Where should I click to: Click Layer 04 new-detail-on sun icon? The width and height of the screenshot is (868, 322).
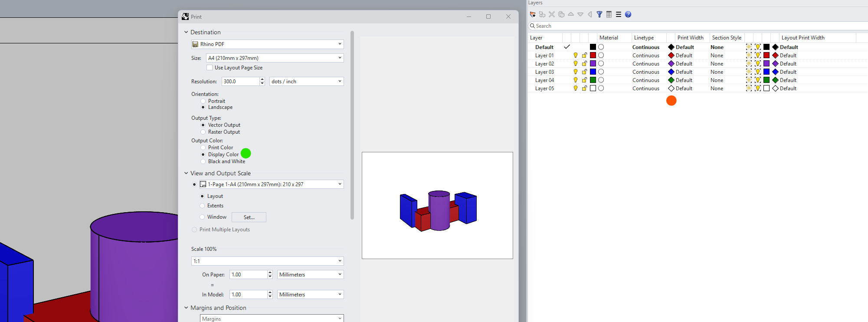coord(749,80)
